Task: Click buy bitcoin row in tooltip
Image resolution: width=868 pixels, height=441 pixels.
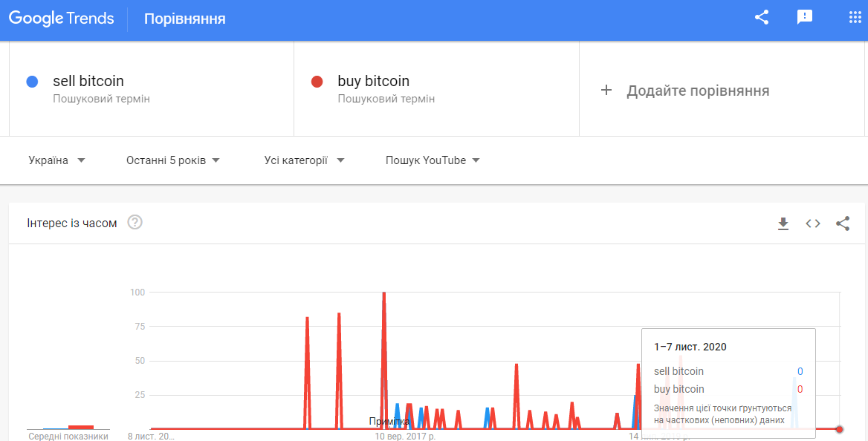Action: pyautogui.click(x=728, y=389)
